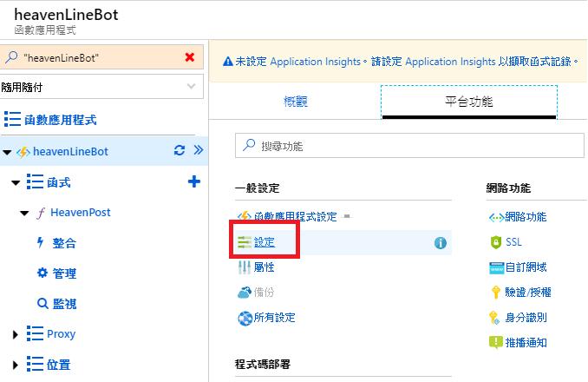Click the shield icon beside SSL
This screenshot has width=588, height=382.
(x=496, y=242)
